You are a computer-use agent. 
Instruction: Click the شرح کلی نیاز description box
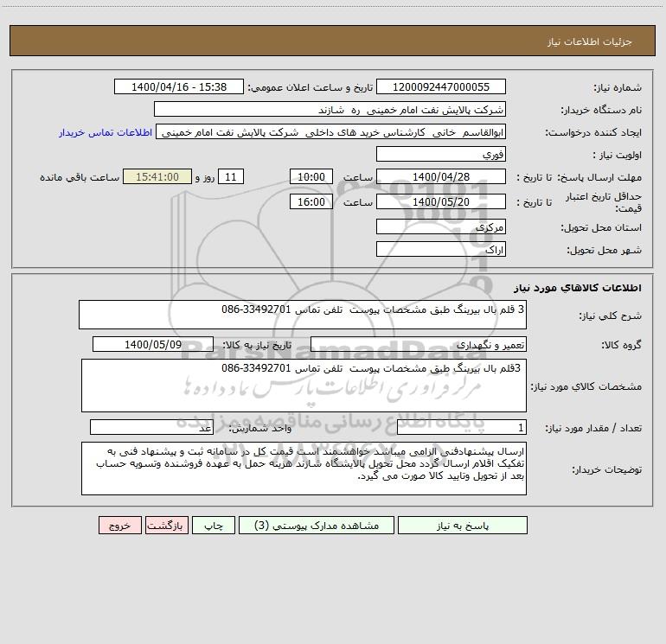pyautogui.click(x=303, y=315)
